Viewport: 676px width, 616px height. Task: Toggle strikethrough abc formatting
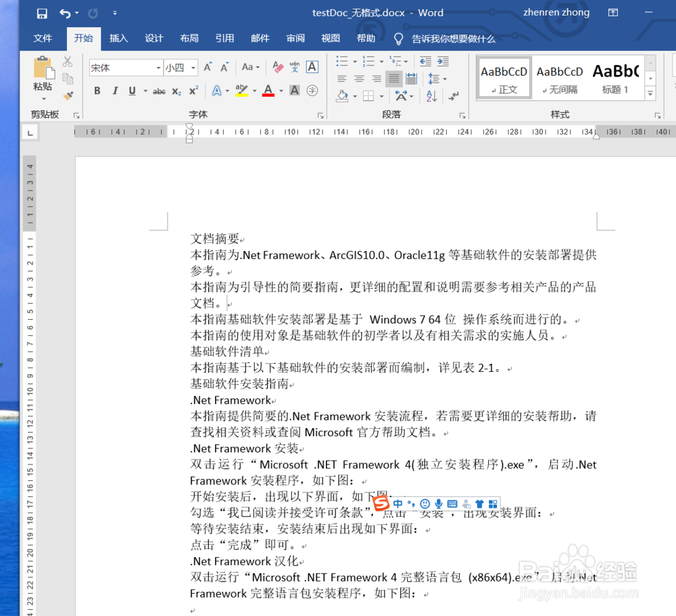159,91
